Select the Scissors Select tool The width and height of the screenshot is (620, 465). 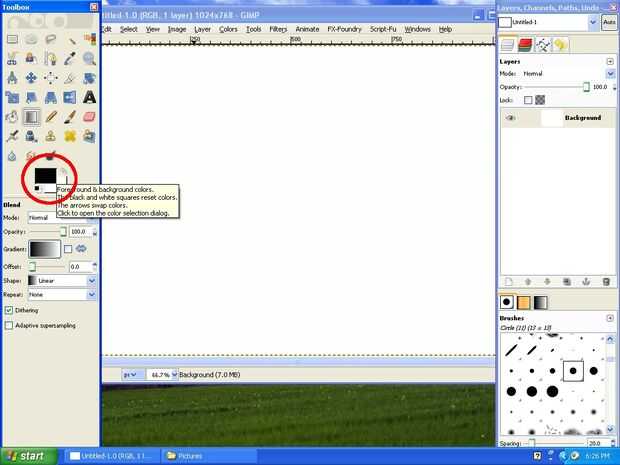[x=12, y=59]
